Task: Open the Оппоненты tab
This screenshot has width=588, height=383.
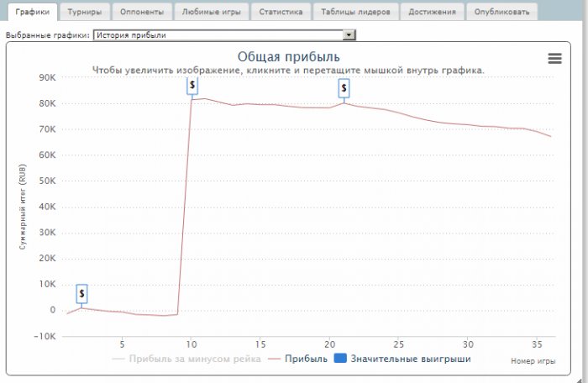Action: (x=142, y=12)
